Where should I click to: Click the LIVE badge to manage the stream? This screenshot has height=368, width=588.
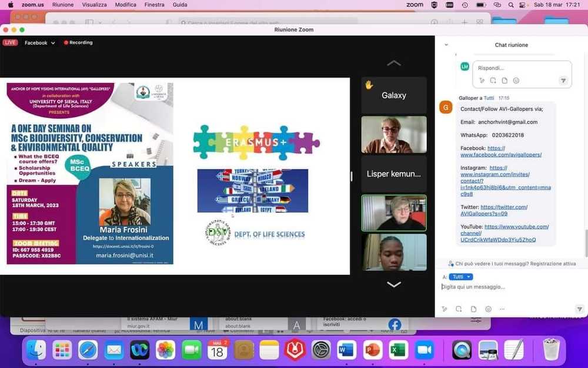click(9, 42)
